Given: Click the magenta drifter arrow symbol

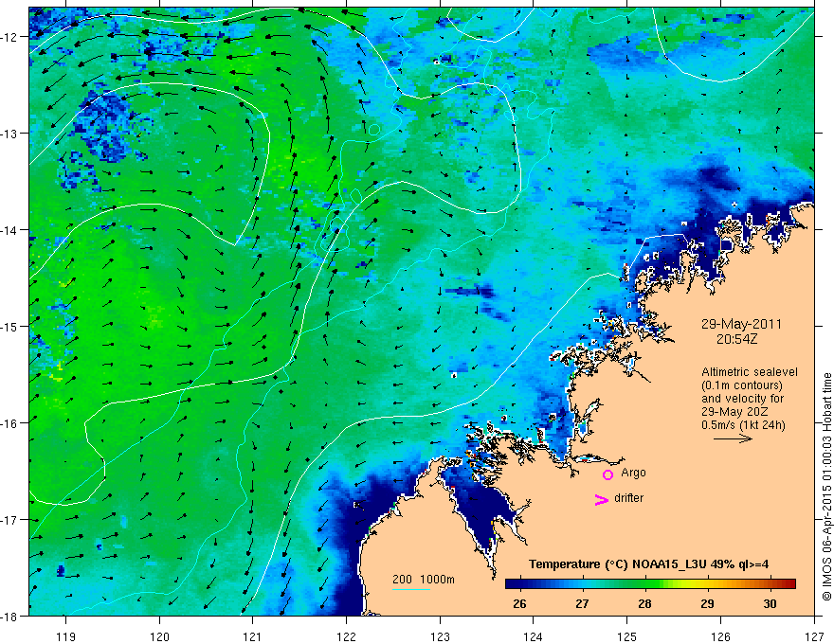Looking at the screenshot, I should (601, 499).
